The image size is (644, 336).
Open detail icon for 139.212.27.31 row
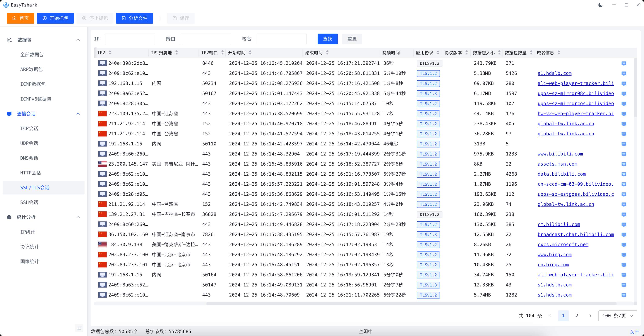[623, 214]
